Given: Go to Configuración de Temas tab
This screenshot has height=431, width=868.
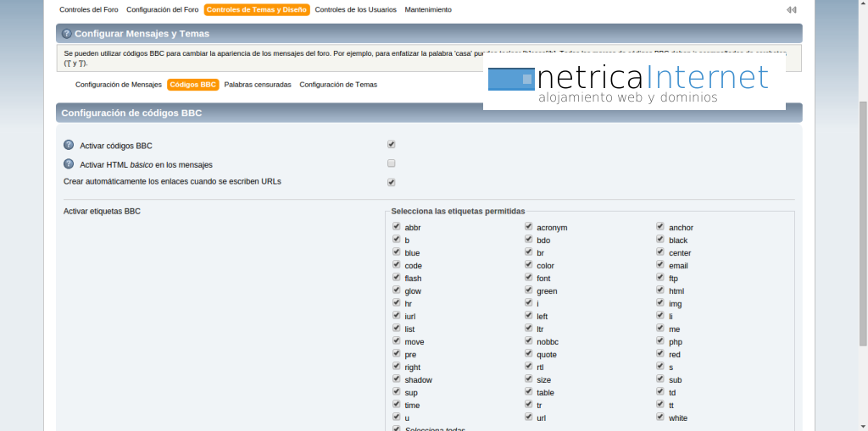Looking at the screenshot, I should pyautogui.click(x=338, y=85).
